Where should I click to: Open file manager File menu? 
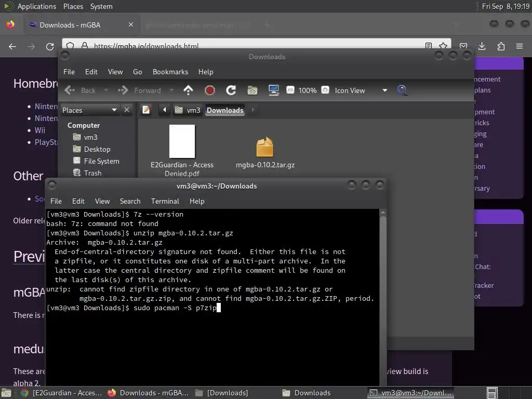tap(69, 72)
